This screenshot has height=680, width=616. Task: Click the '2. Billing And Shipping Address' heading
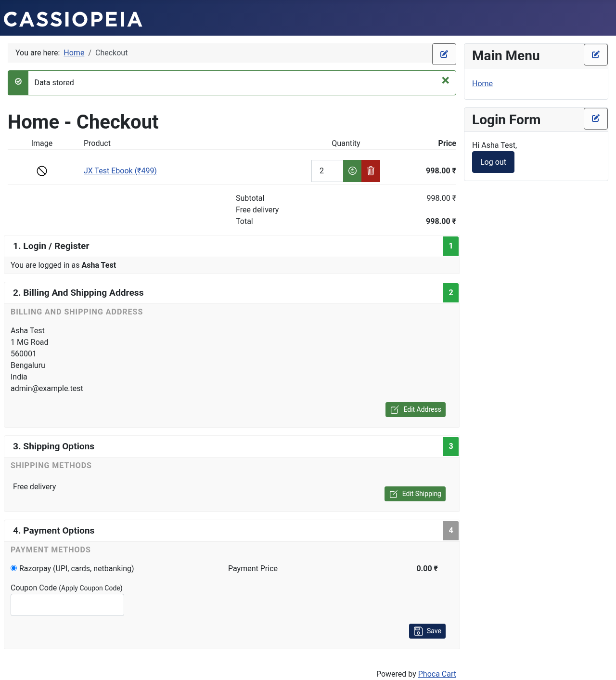click(x=78, y=293)
